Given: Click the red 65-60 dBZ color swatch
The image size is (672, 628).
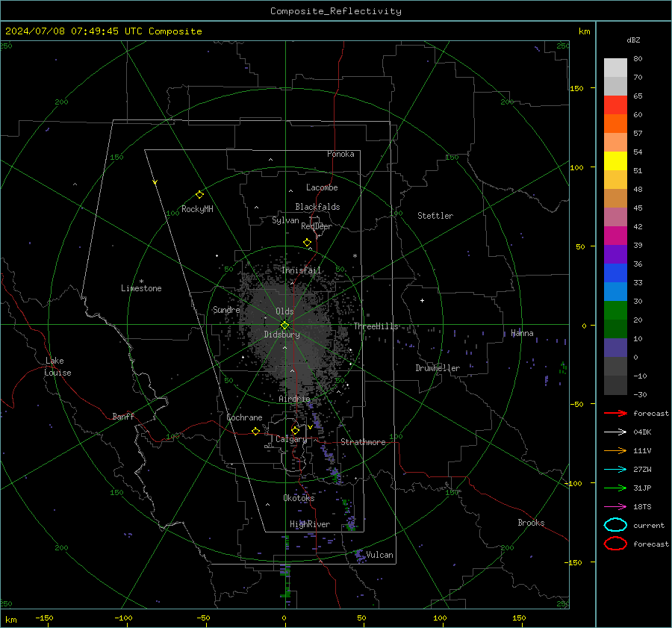Looking at the screenshot, I should tap(615, 105).
